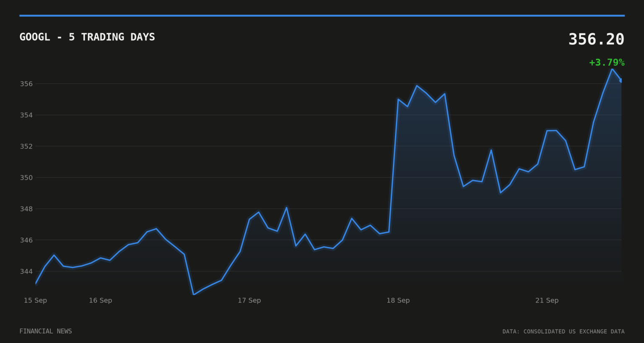Click the DATA: CONSOLIDATED US EXCHANGE DATA credit
The image size is (644, 343).
[563, 332]
